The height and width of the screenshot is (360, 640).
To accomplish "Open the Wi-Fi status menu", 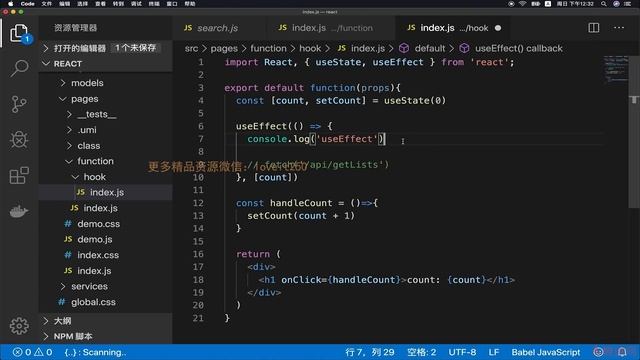I will coord(522,4).
